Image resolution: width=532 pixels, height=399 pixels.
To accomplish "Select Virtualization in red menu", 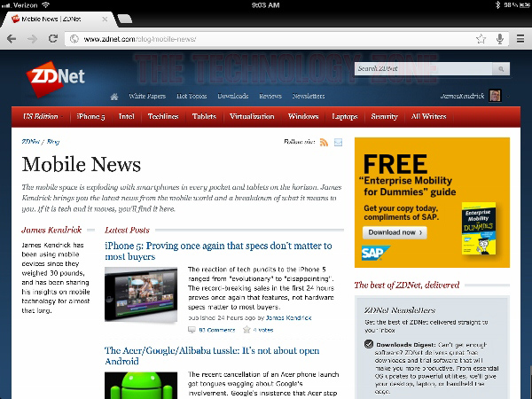I will coord(252,117).
